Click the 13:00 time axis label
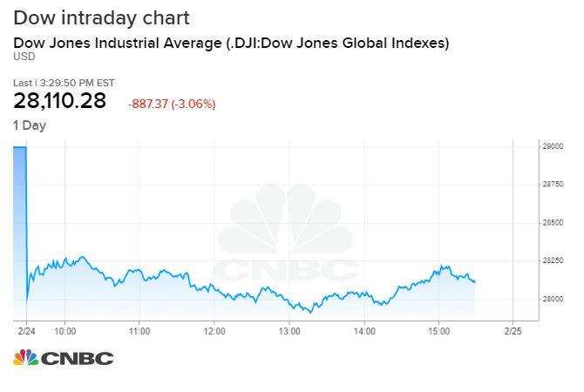 tap(289, 331)
